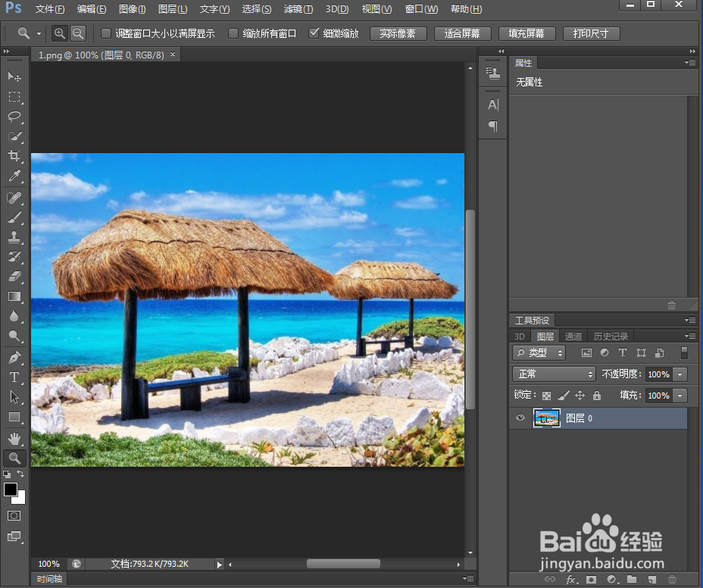The image size is (703, 588).
Task: Click the Zoom Out magnifier option
Action: coord(78,33)
